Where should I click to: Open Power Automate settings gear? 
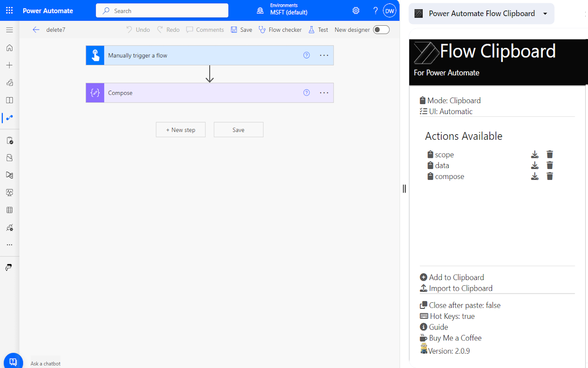(356, 10)
